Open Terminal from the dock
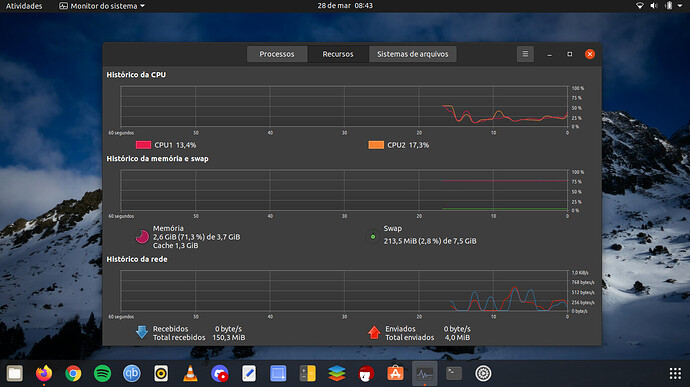This screenshot has height=387, width=690. [x=454, y=373]
